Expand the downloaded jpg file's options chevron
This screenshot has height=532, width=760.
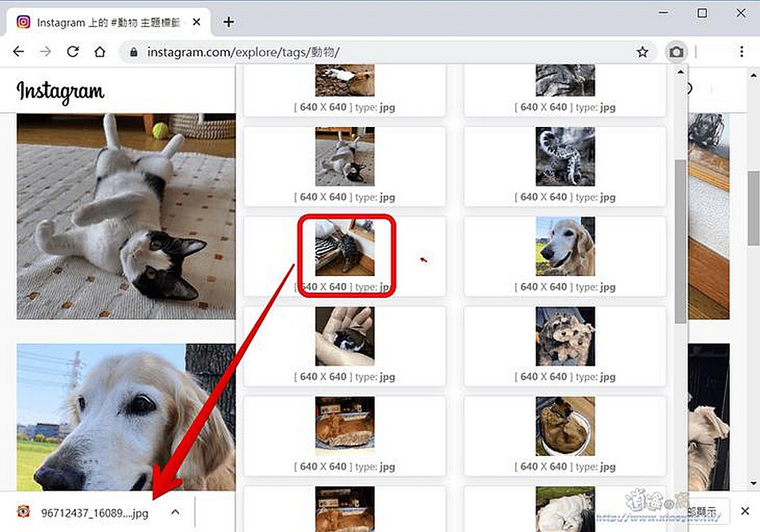pos(175,513)
